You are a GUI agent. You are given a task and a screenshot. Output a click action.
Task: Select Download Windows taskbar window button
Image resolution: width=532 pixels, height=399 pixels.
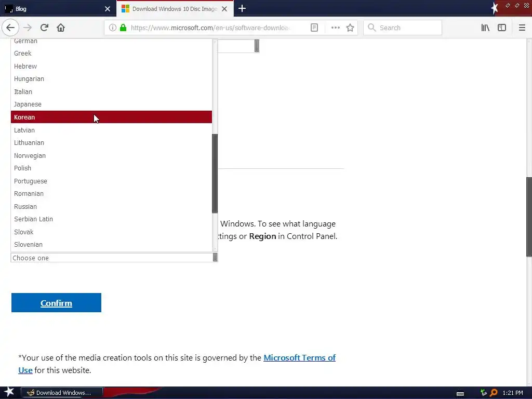[x=62, y=393]
